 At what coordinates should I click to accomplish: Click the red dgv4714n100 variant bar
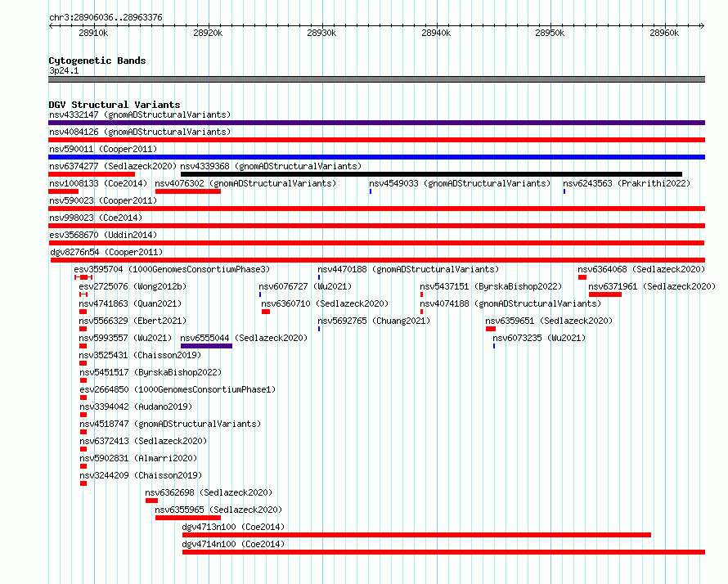[x=444, y=552]
